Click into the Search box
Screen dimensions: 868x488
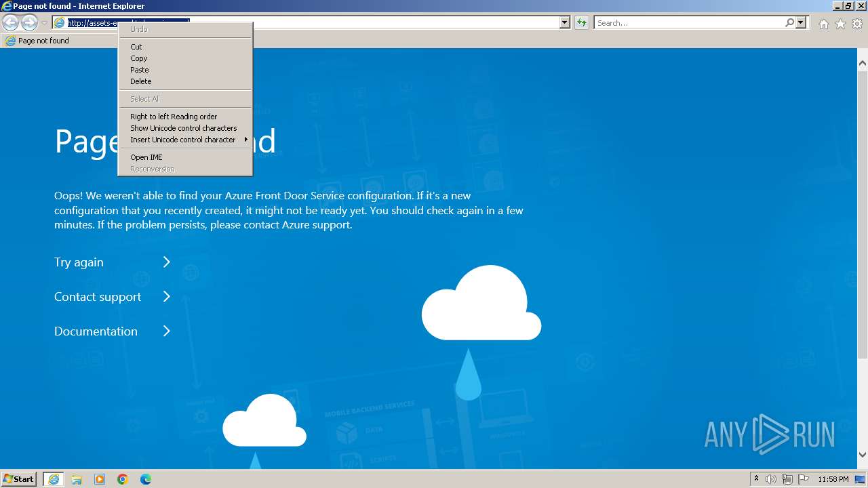(x=688, y=23)
